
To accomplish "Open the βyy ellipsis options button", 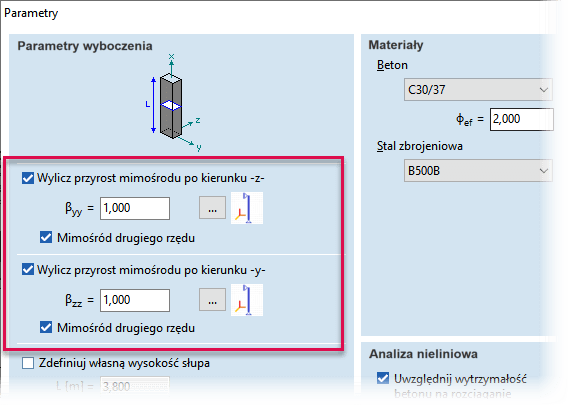I will click(x=212, y=208).
